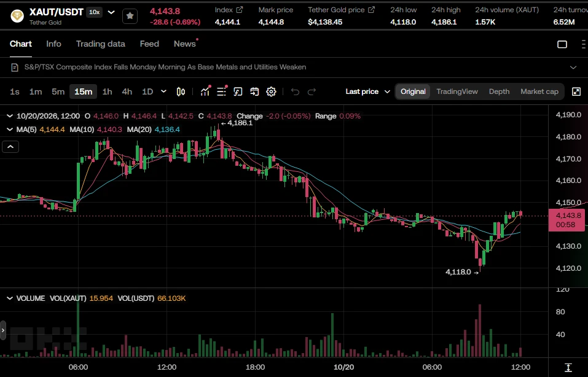The height and width of the screenshot is (377, 588).
Task: Select the 1h timeframe
Action: tap(108, 91)
